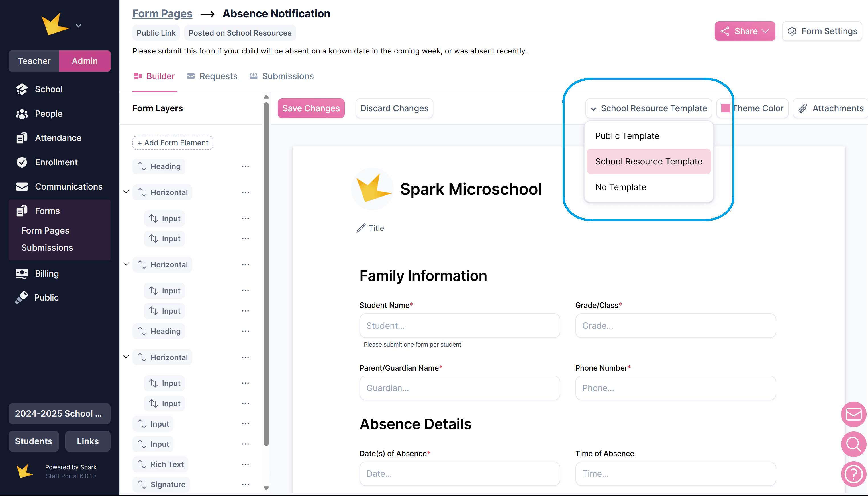
Task: Click the Title pencil edit icon
Action: point(361,228)
